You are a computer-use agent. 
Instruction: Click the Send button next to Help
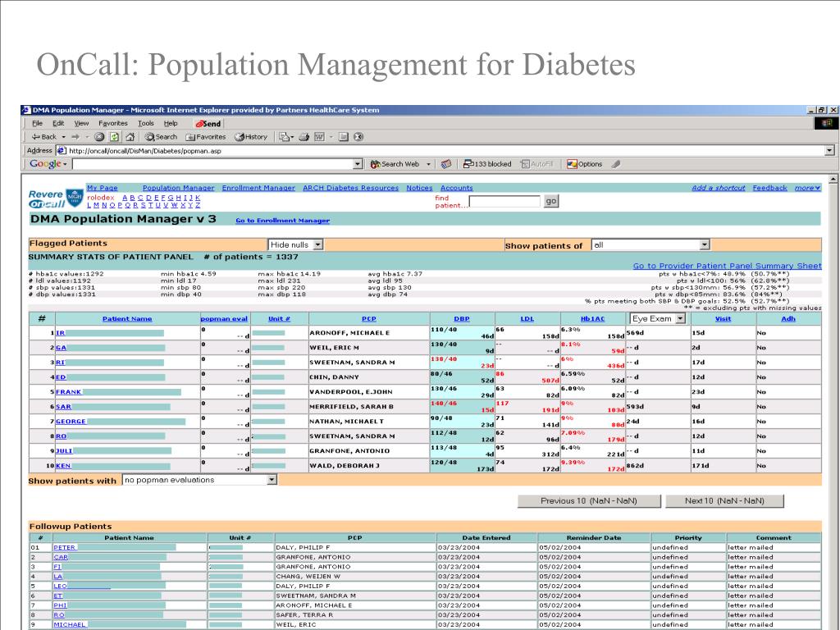(x=208, y=124)
